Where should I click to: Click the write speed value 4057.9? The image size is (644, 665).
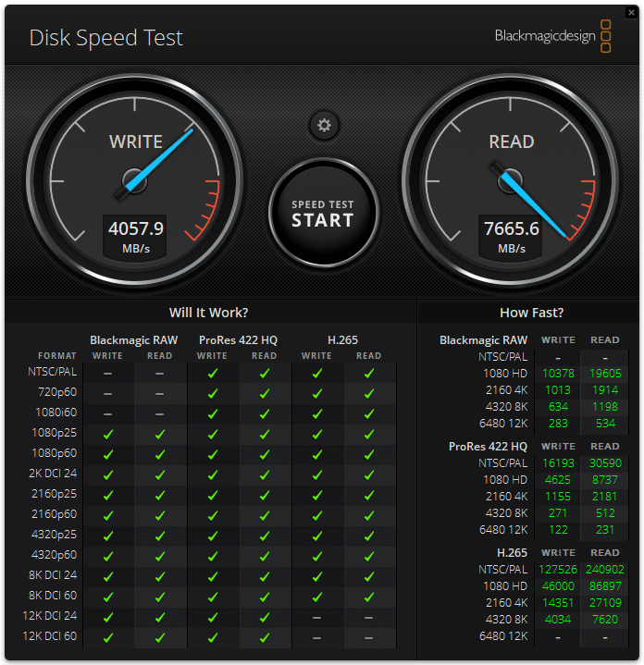136,228
